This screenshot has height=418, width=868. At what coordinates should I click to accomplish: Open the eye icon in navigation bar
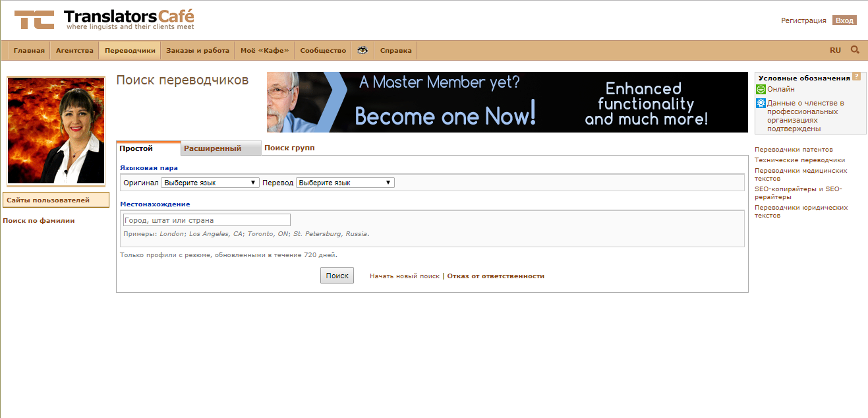click(x=362, y=50)
